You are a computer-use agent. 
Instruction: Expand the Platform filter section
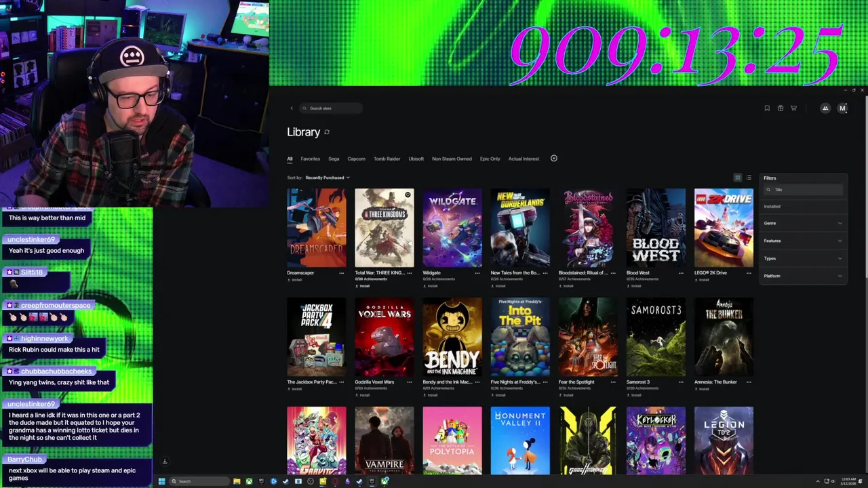pos(803,276)
